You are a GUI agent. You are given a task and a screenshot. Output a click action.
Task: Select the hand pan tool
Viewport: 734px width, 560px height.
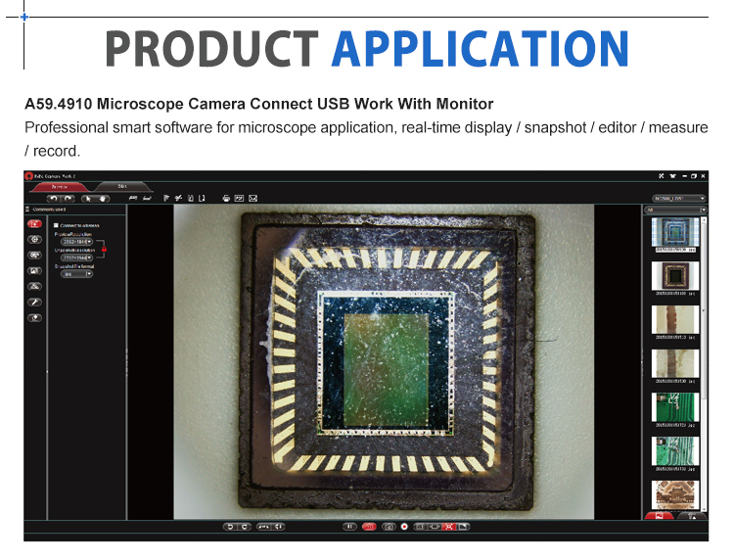click(x=102, y=198)
